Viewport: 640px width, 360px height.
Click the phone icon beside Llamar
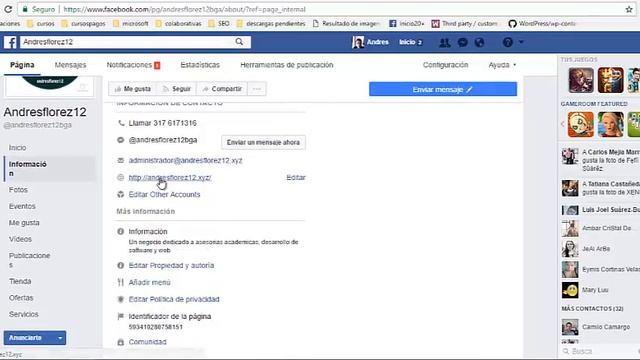pyautogui.click(x=121, y=123)
